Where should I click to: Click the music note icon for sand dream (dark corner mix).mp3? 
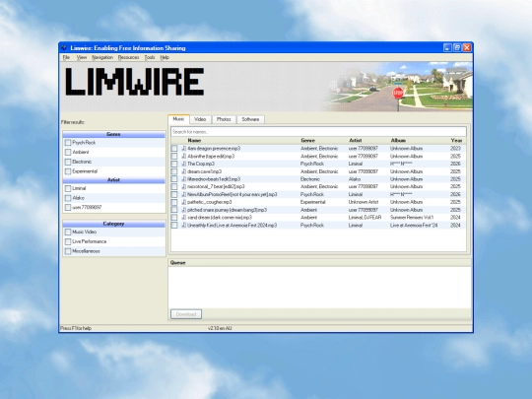tap(183, 217)
